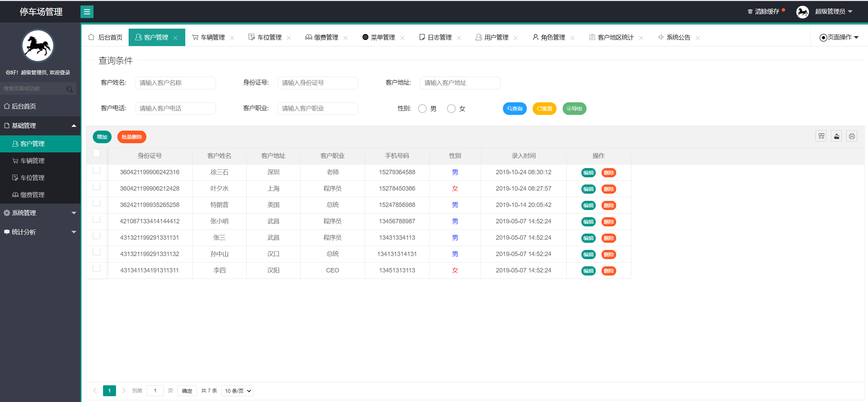Click the blue 查询 button
This screenshot has width=868, height=402.
pos(515,109)
